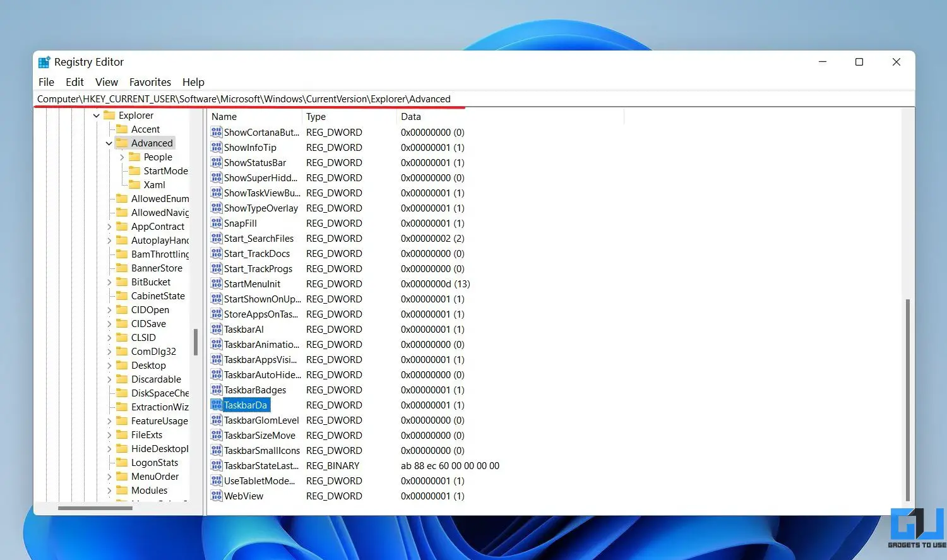Click the Desktop folder icon
This screenshot has width=947, height=560.
[x=122, y=365]
